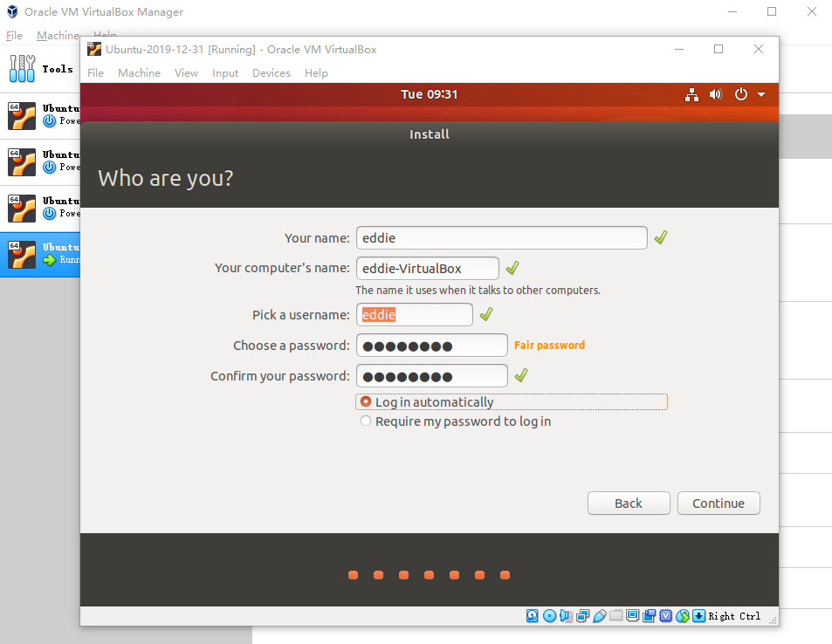Open Machine menu in VM window
This screenshot has height=644, width=832.
(139, 72)
